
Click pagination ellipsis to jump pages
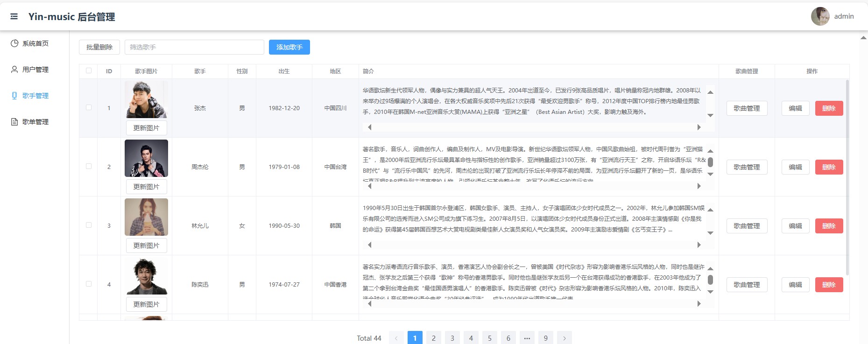pyautogui.click(x=527, y=338)
